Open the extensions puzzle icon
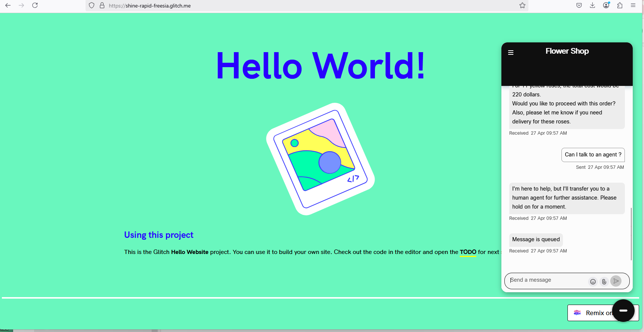 (x=620, y=5)
